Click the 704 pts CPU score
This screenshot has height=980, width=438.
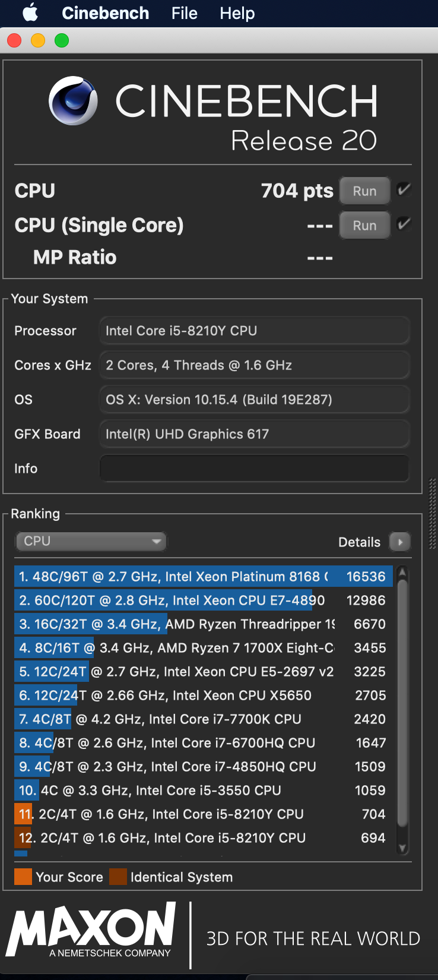297,191
